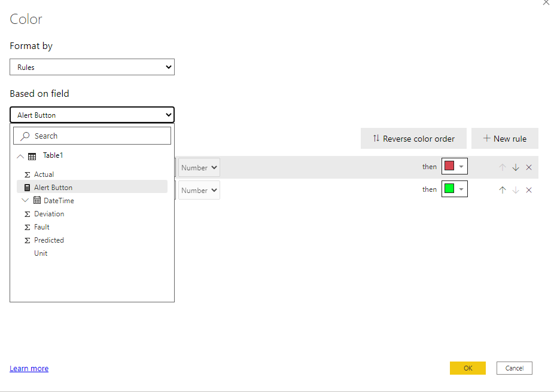
Task: Move the red rule up
Action: point(503,167)
